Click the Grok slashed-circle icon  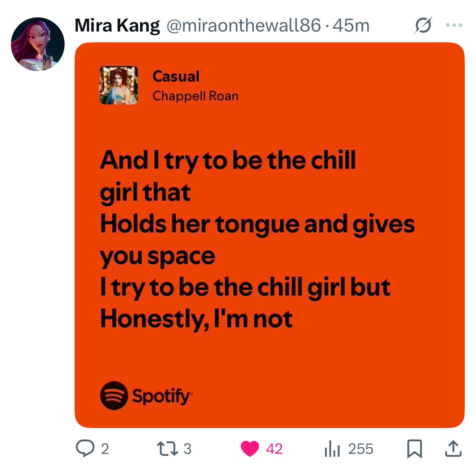(423, 25)
